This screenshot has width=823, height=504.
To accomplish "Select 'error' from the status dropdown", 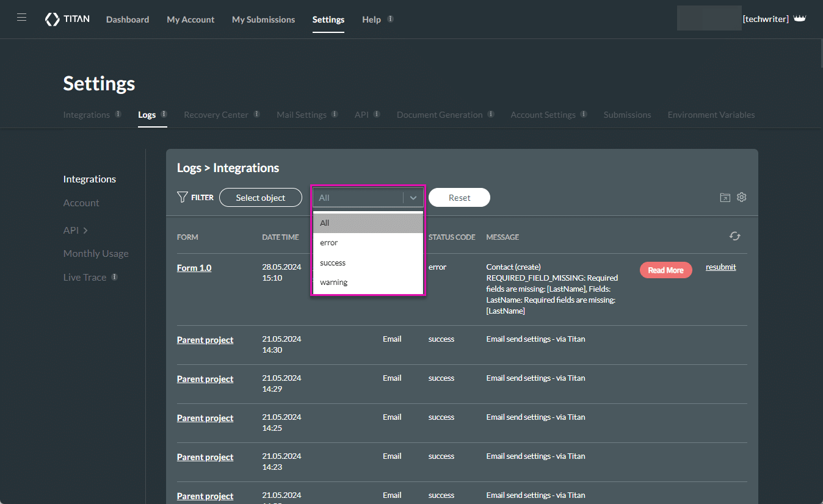I will [x=329, y=243].
